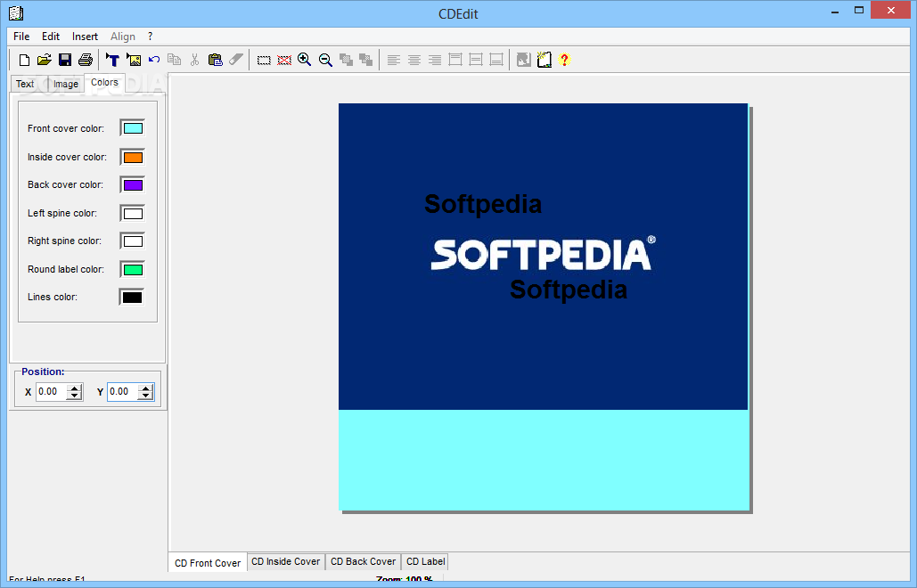This screenshot has width=917, height=588.
Task: Create a new document with the blank page icon
Action: (24, 60)
